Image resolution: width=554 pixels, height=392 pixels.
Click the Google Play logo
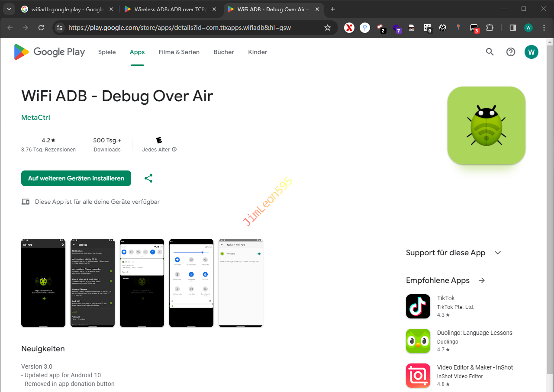(49, 52)
